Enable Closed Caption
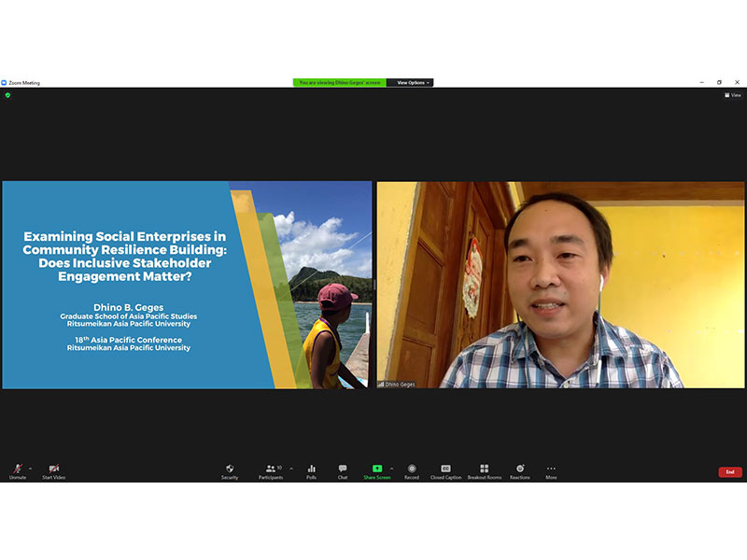Image resolution: width=747 pixels, height=560 pixels. (x=445, y=470)
